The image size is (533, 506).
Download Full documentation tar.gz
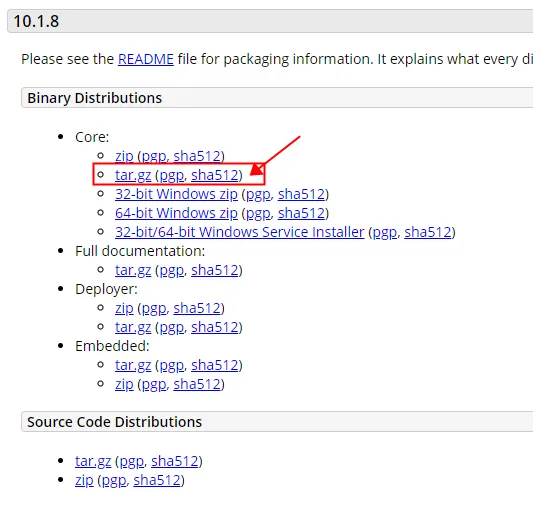pos(133,271)
